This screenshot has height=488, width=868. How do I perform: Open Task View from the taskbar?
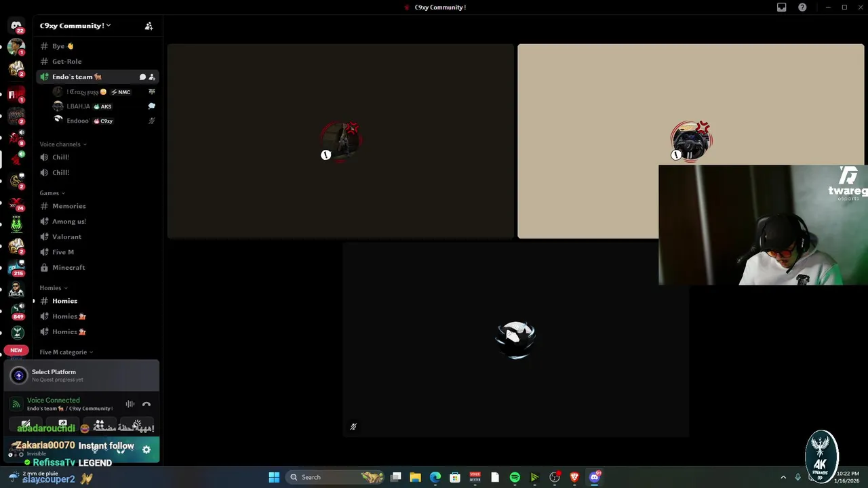[396, 477]
